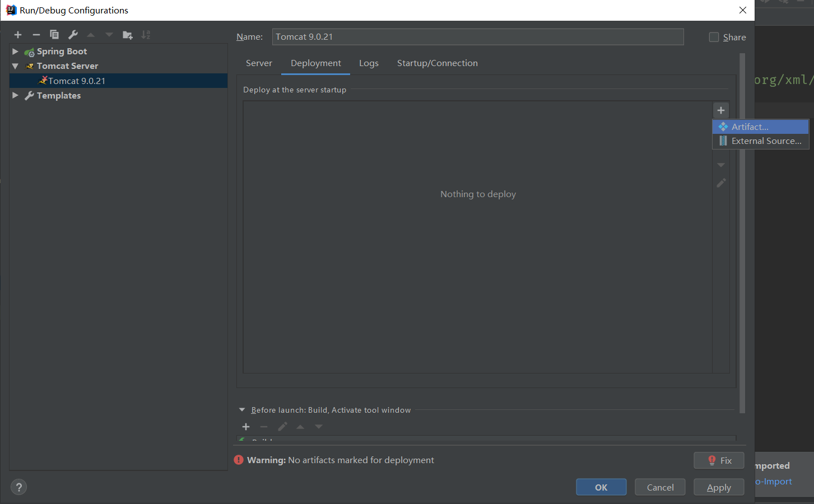Copy the selected configuration
This screenshot has width=814, height=504.
point(54,35)
